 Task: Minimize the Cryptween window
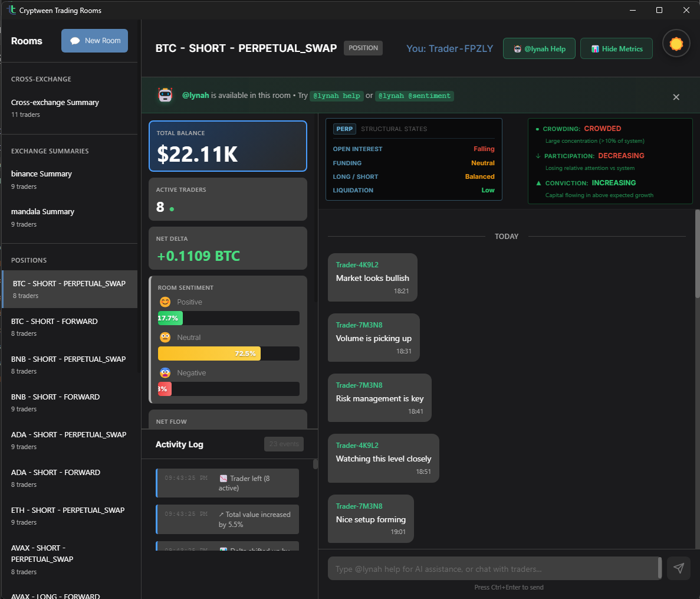[632, 10]
